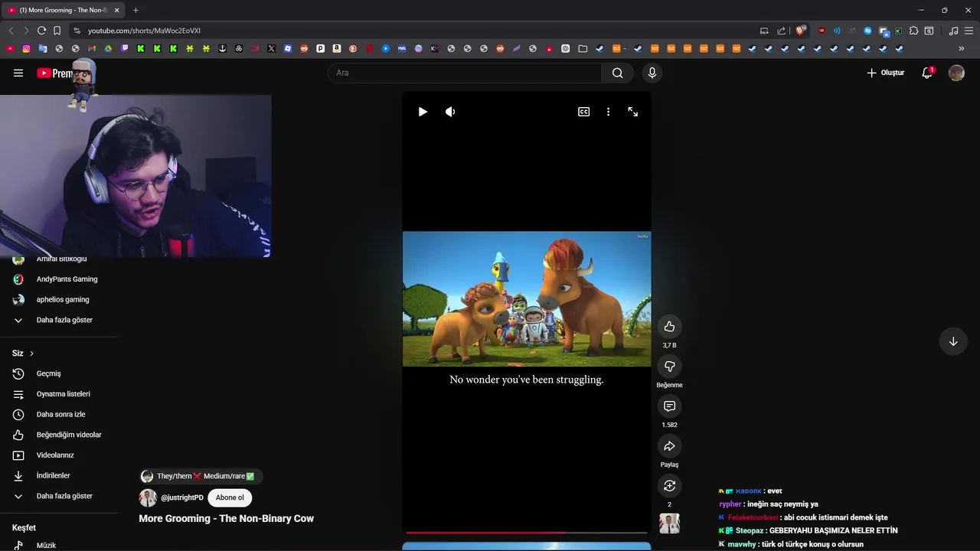Open @justrightPD channel link

pos(182,497)
